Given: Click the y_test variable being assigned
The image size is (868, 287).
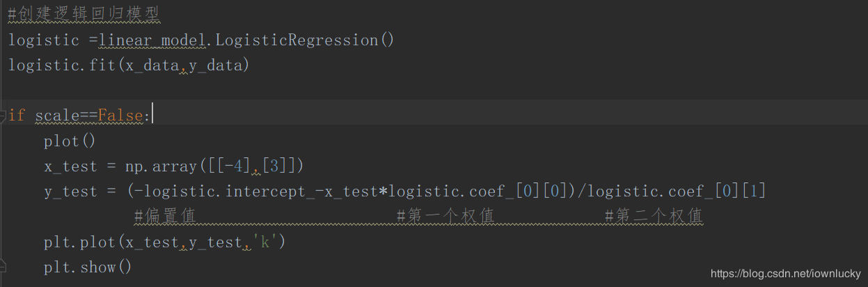Looking at the screenshot, I should click(70, 192).
